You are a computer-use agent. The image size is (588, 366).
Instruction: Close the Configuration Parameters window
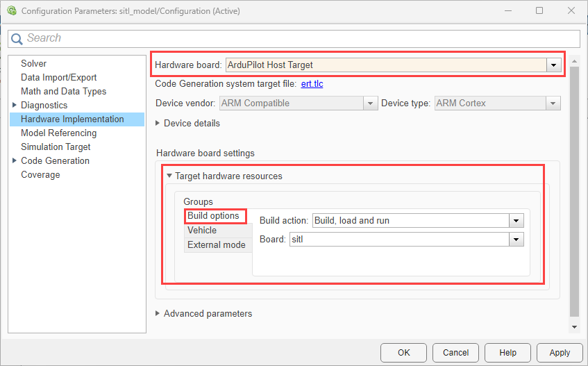571,10
